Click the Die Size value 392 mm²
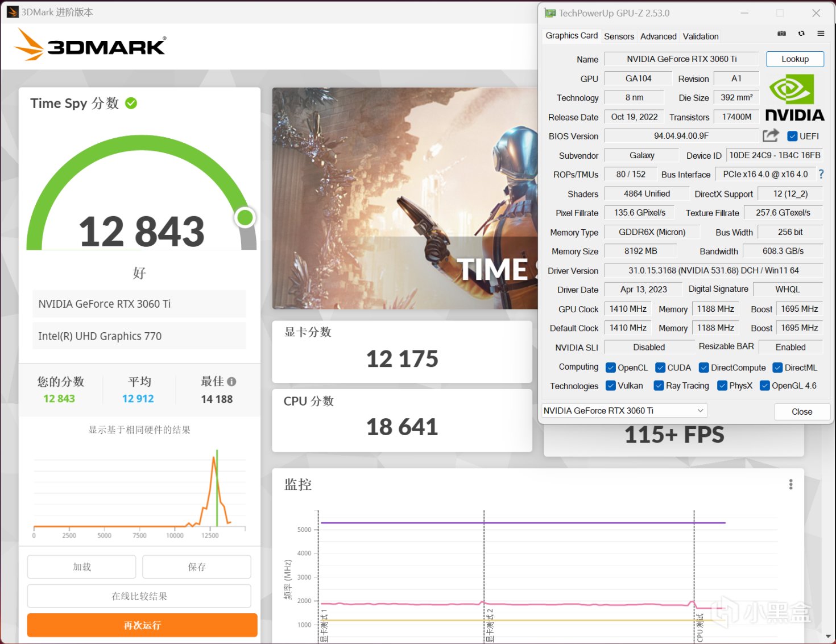 tap(736, 98)
